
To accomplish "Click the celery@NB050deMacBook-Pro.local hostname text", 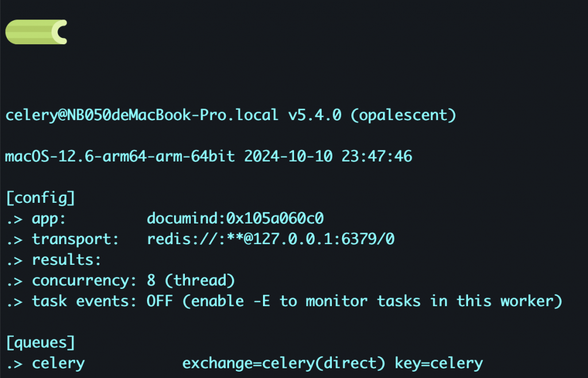I will pyautogui.click(x=142, y=115).
